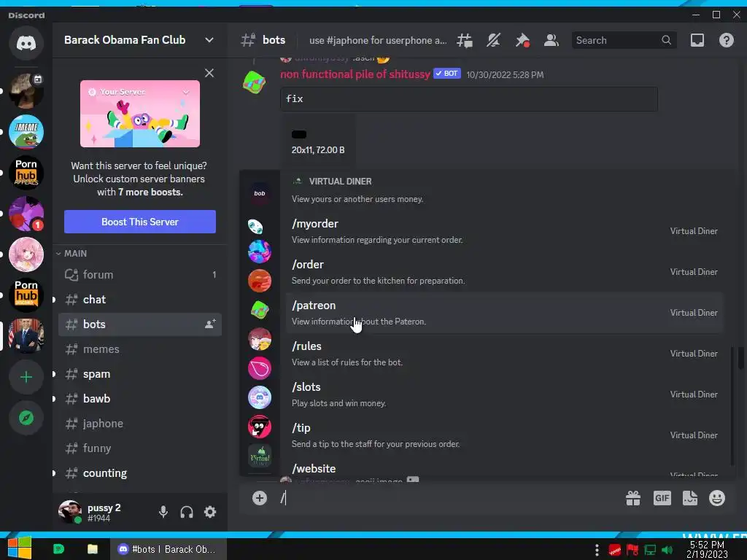Open the MEME pepe server
The height and width of the screenshot is (560, 747).
point(26,132)
